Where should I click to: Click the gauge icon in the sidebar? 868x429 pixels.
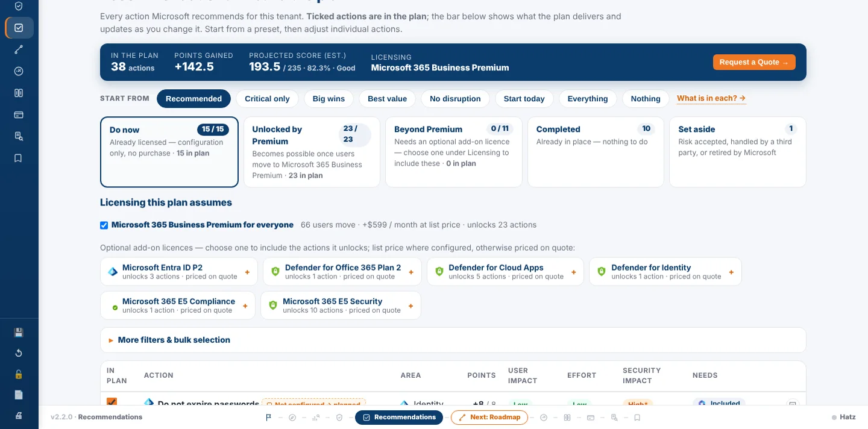[19, 71]
